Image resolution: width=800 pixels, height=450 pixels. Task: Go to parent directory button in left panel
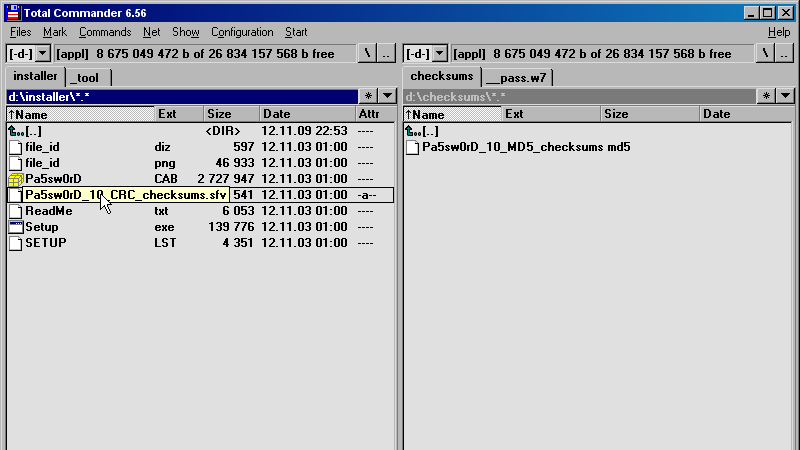(386, 53)
